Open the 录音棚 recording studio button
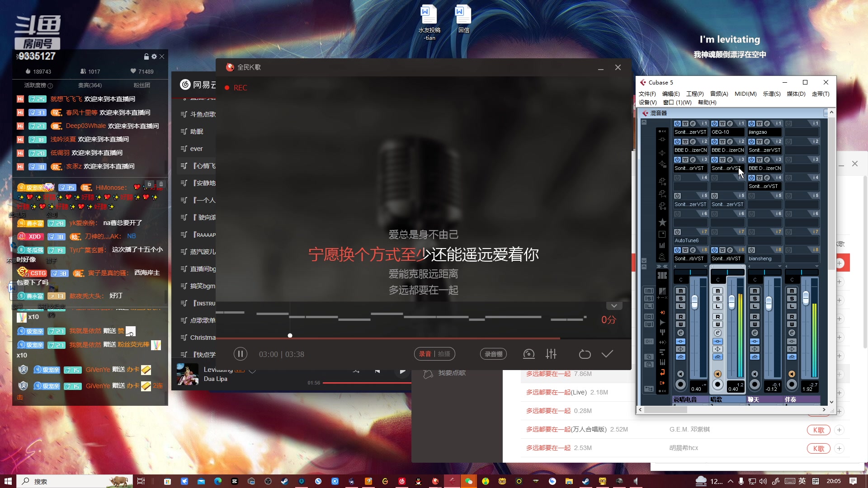The width and height of the screenshot is (868, 488). point(493,354)
